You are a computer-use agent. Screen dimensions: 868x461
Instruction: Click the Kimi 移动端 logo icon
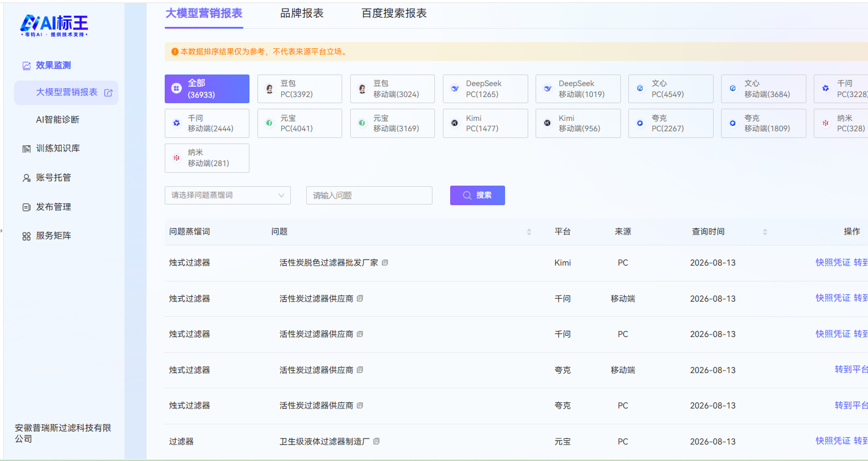pos(547,123)
